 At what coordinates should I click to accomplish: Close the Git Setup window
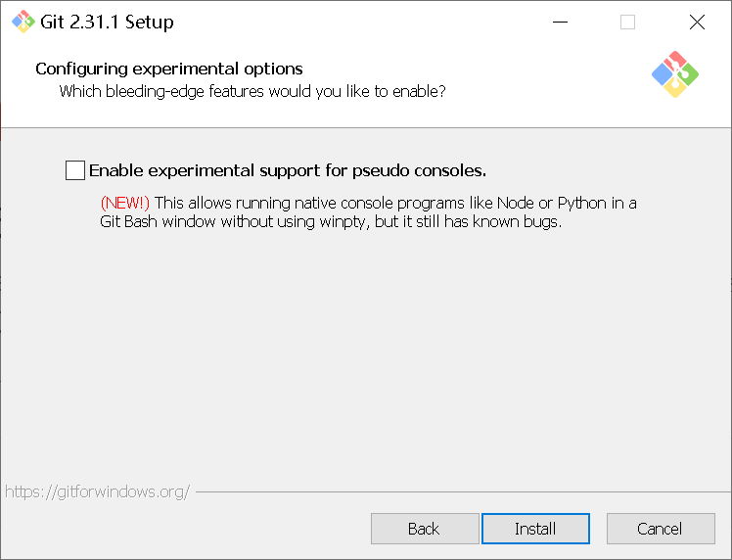tap(697, 22)
